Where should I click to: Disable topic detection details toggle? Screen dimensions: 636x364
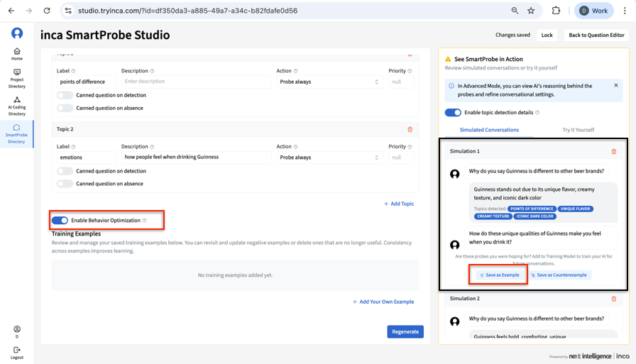coord(453,112)
